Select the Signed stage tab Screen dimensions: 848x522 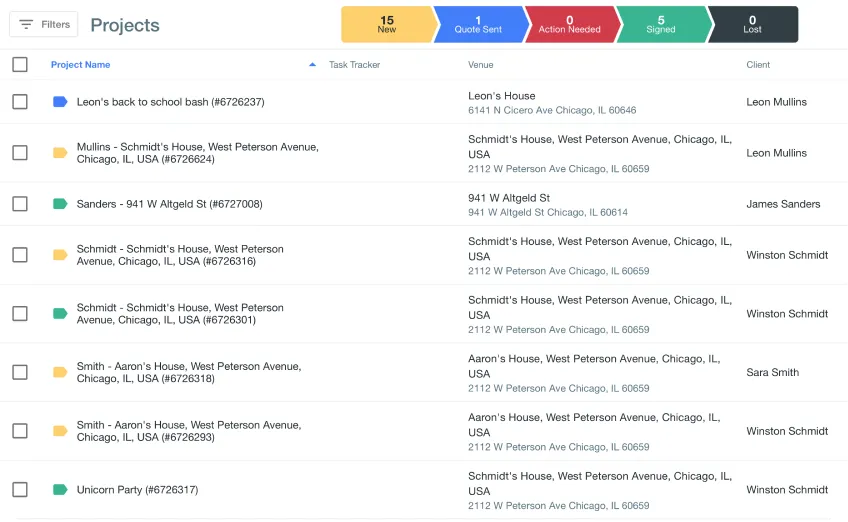(x=661, y=25)
